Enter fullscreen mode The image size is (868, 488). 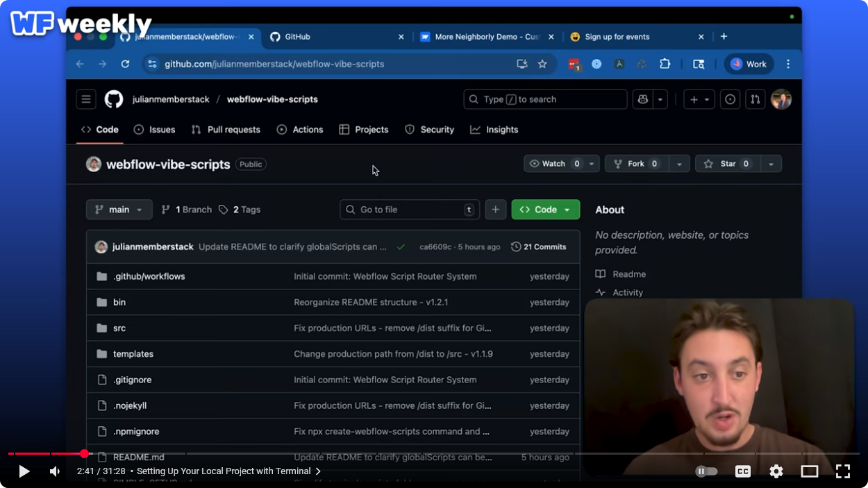pos(842,471)
